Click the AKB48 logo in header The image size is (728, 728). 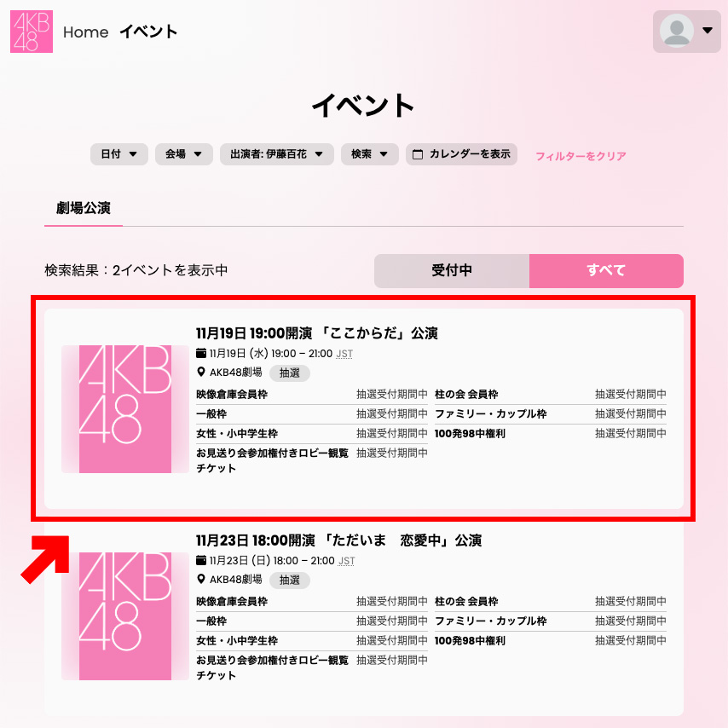32,32
